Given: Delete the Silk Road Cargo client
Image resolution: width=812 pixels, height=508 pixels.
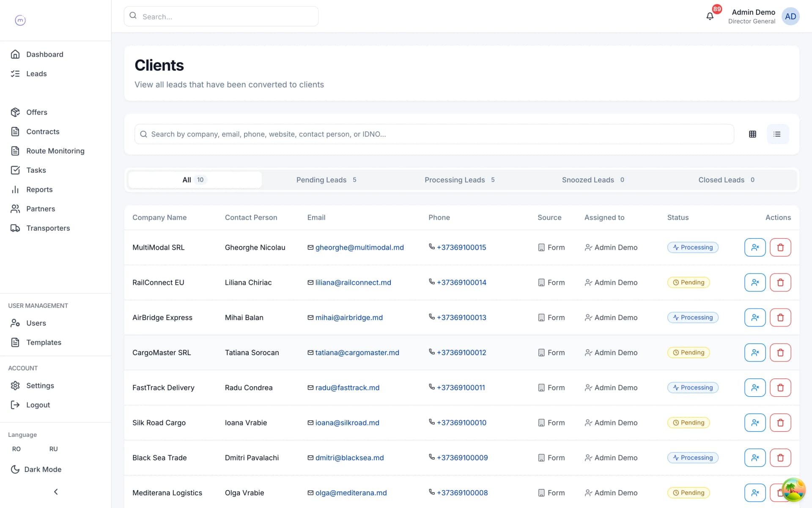Looking at the screenshot, I should pos(780,422).
